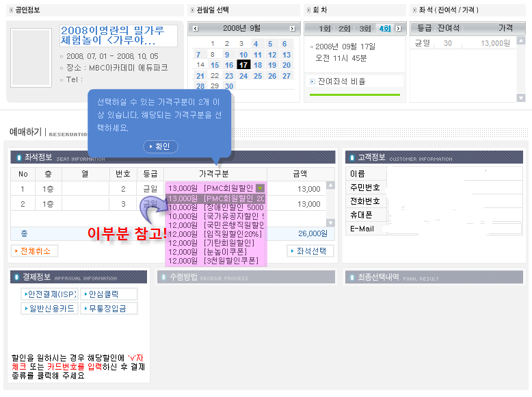Click the green remaining-seat ratio bar
This screenshot has height=397, width=532.
click(355, 94)
